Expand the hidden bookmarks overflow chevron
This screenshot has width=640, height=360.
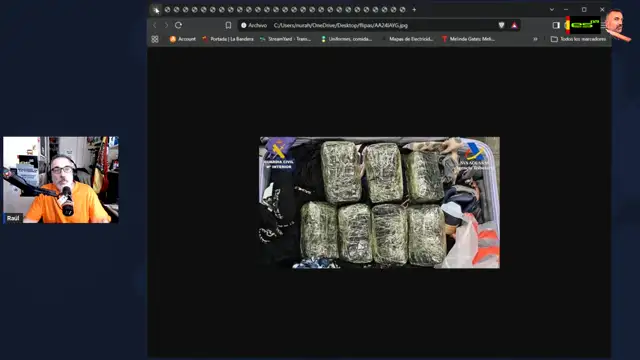click(535, 39)
